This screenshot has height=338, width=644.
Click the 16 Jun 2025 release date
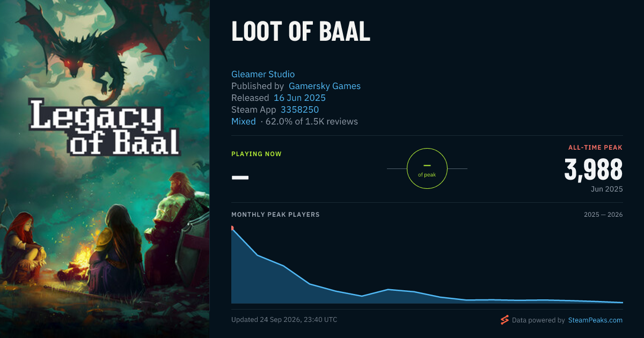click(x=299, y=98)
